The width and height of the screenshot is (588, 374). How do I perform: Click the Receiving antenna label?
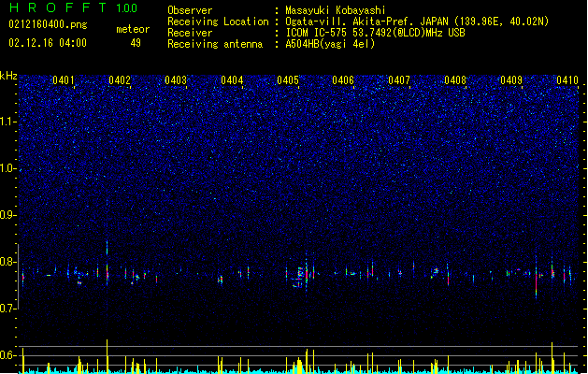coord(215,44)
